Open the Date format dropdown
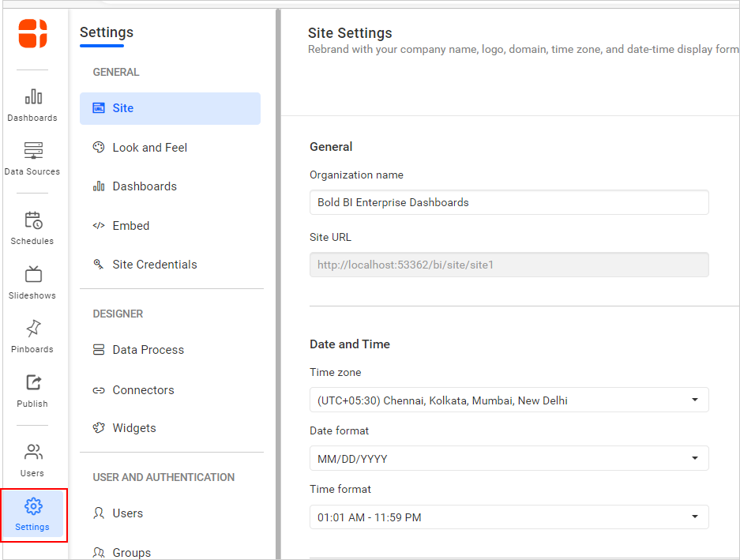The width and height of the screenshot is (740, 560). coord(509,459)
